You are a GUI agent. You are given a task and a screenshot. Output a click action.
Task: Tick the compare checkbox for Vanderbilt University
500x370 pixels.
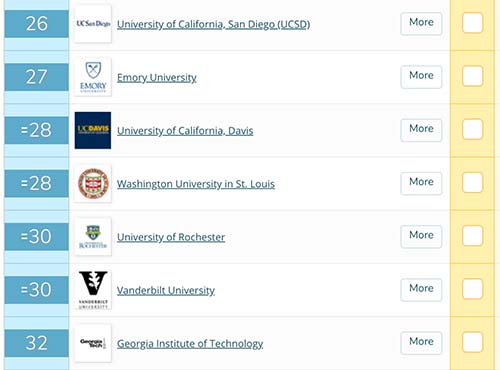pyautogui.click(x=472, y=289)
